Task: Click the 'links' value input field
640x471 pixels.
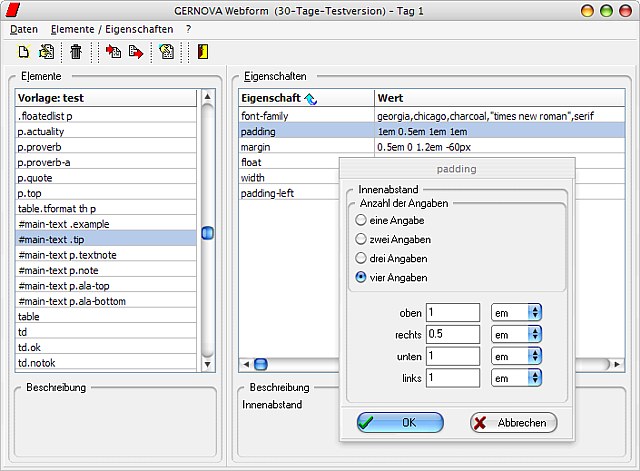Action: 453,378
